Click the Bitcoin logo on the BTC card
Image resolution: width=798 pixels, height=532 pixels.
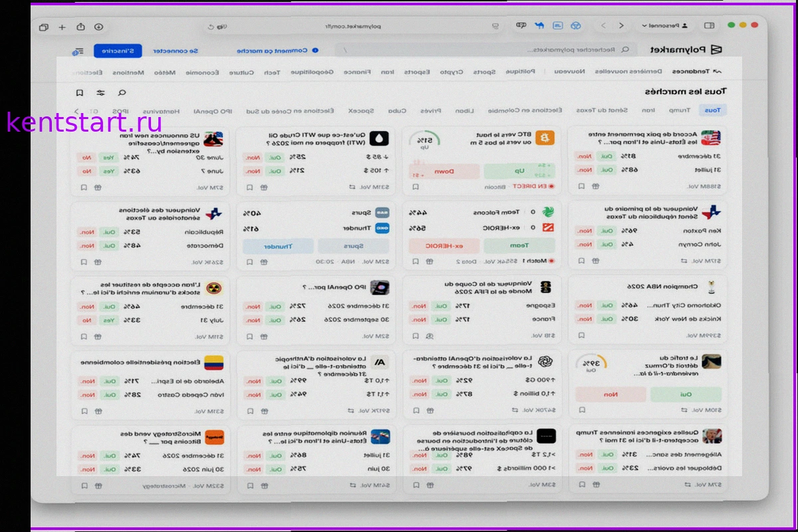click(546, 138)
